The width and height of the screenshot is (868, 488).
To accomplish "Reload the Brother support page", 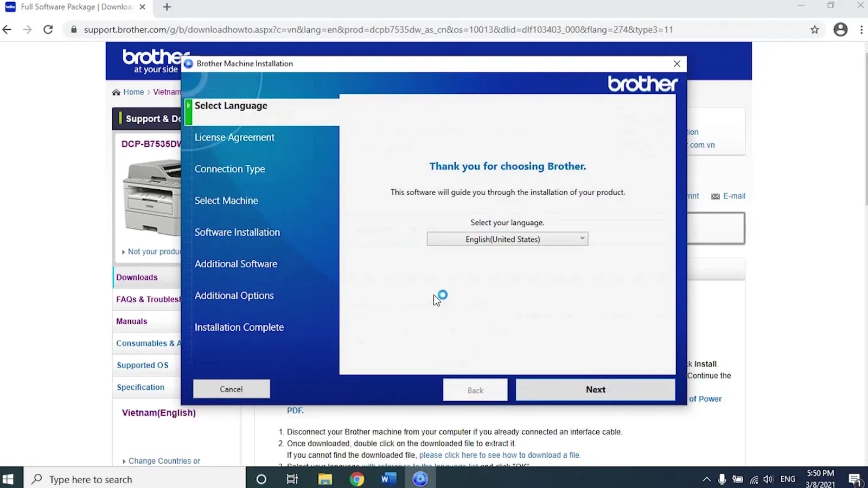I will tap(48, 29).
